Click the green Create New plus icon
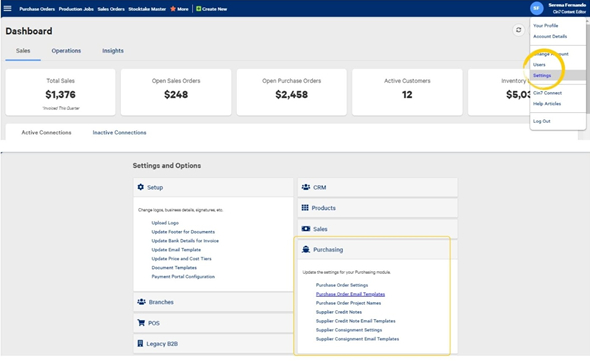 pyautogui.click(x=199, y=9)
